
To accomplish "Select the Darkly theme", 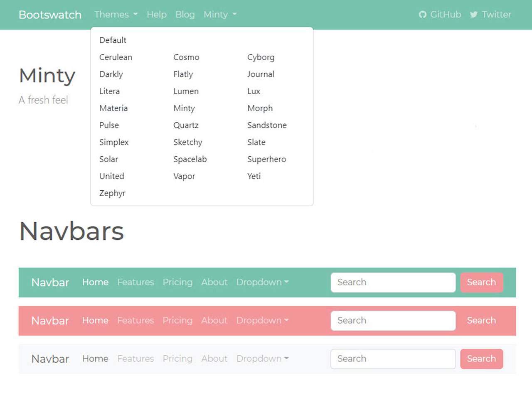I will 111,74.
